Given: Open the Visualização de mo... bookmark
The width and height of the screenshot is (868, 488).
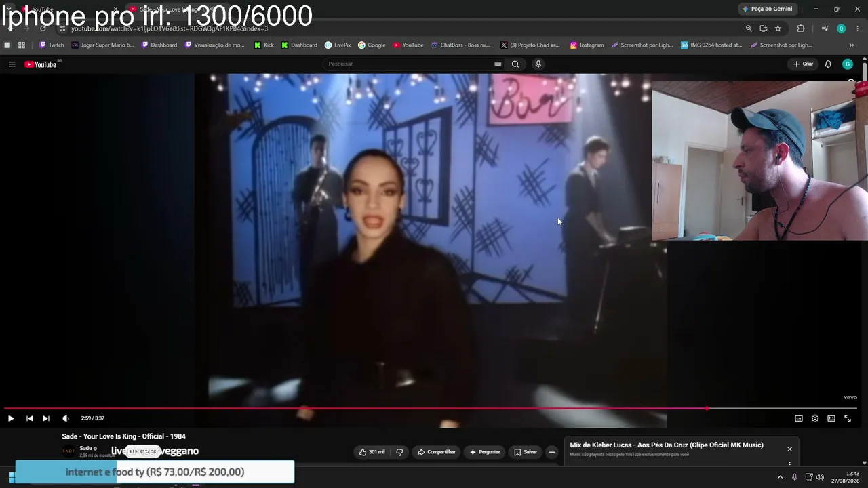Looking at the screenshot, I should [x=215, y=45].
